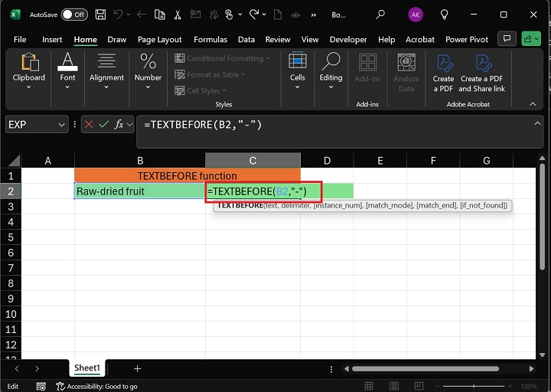Click the Sheet1 worksheet tab

(x=87, y=368)
